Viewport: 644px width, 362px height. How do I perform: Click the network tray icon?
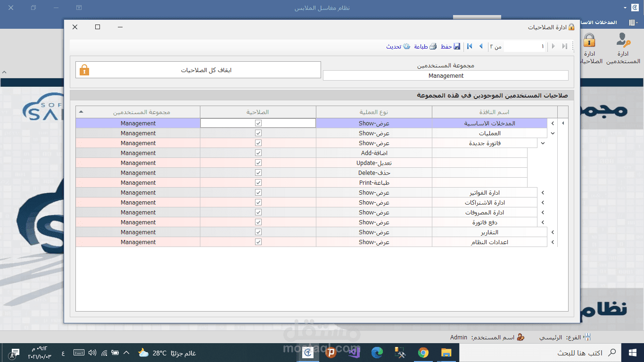[104, 353]
